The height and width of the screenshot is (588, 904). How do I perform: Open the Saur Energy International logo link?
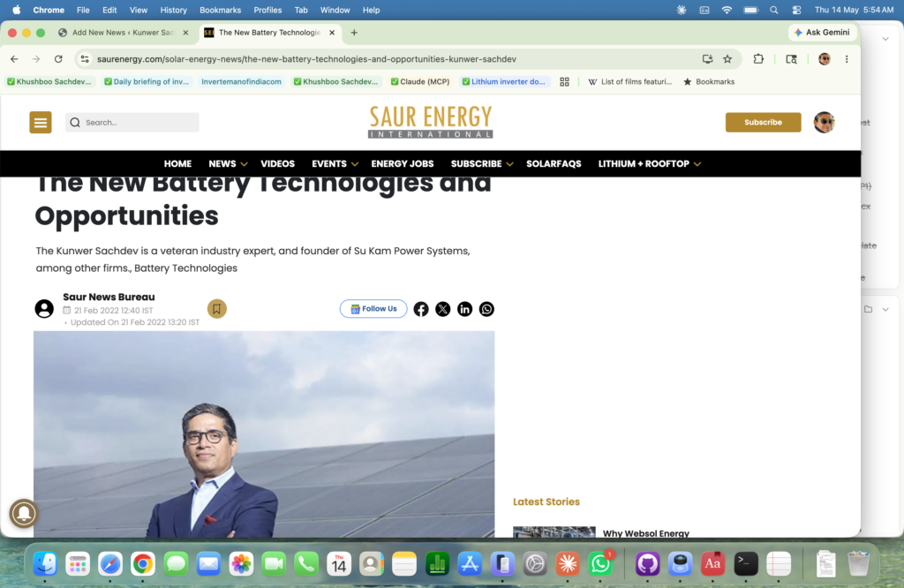tap(430, 122)
